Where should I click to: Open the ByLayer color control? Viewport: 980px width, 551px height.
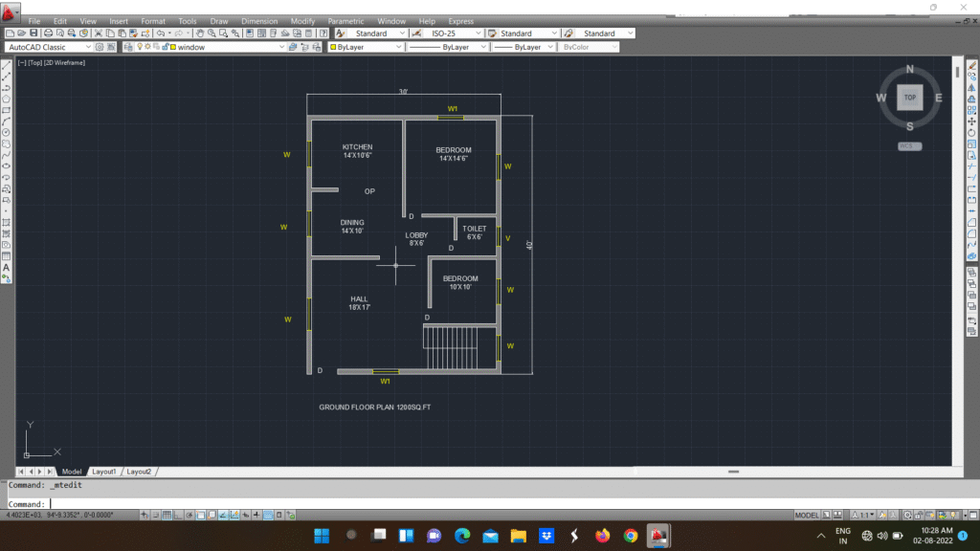[x=366, y=47]
